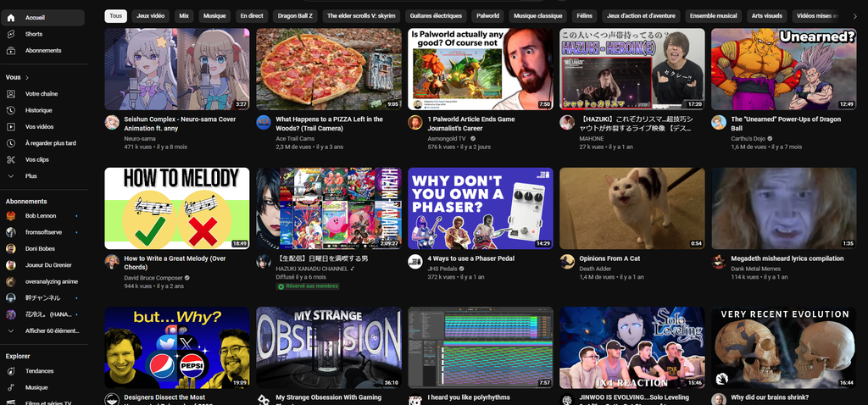Click the Vos clips scissors icon
Screen dimensions: 868x405
[10, 160]
